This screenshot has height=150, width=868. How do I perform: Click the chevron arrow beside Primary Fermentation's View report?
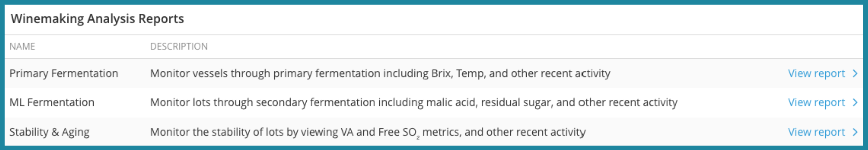click(x=855, y=73)
